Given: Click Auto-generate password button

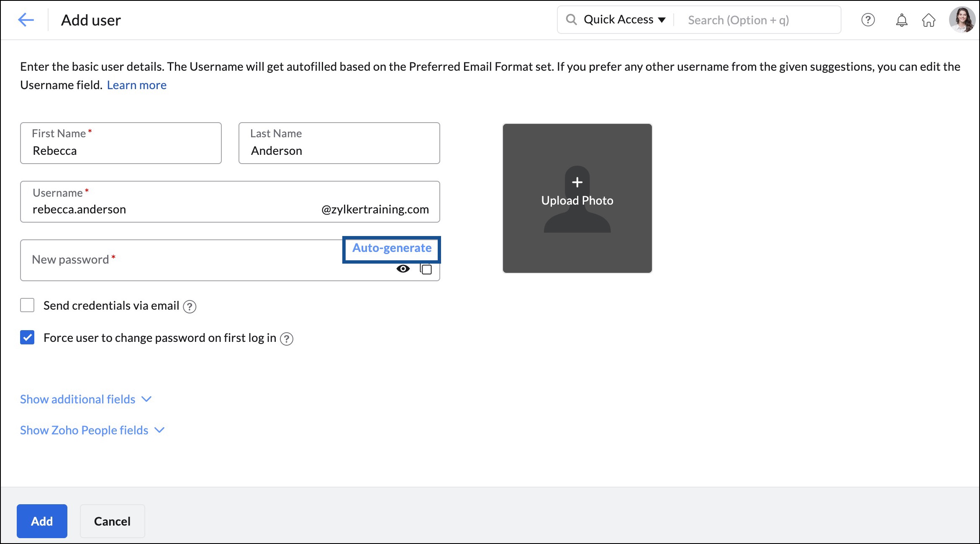Looking at the screenshot, I should 391,248.
